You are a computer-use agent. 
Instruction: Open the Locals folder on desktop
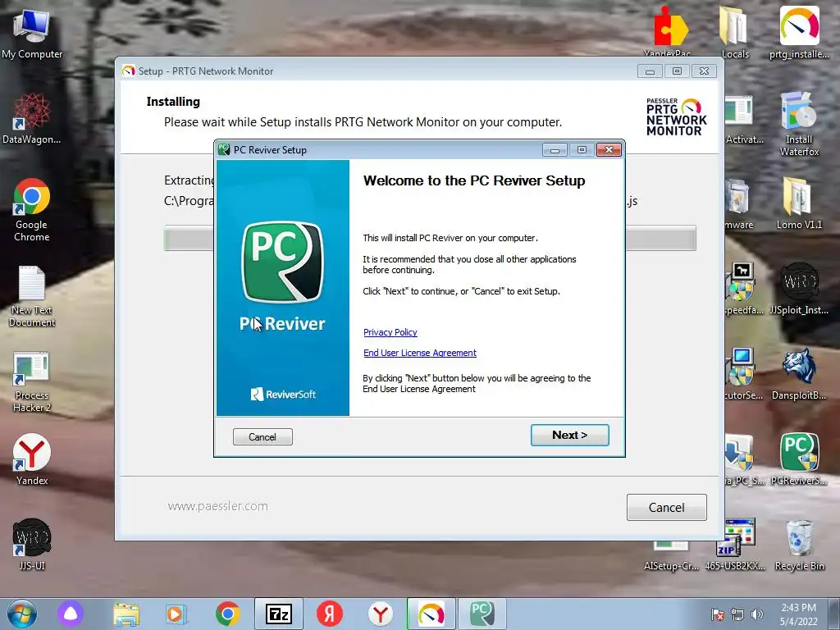click(735, 32)
